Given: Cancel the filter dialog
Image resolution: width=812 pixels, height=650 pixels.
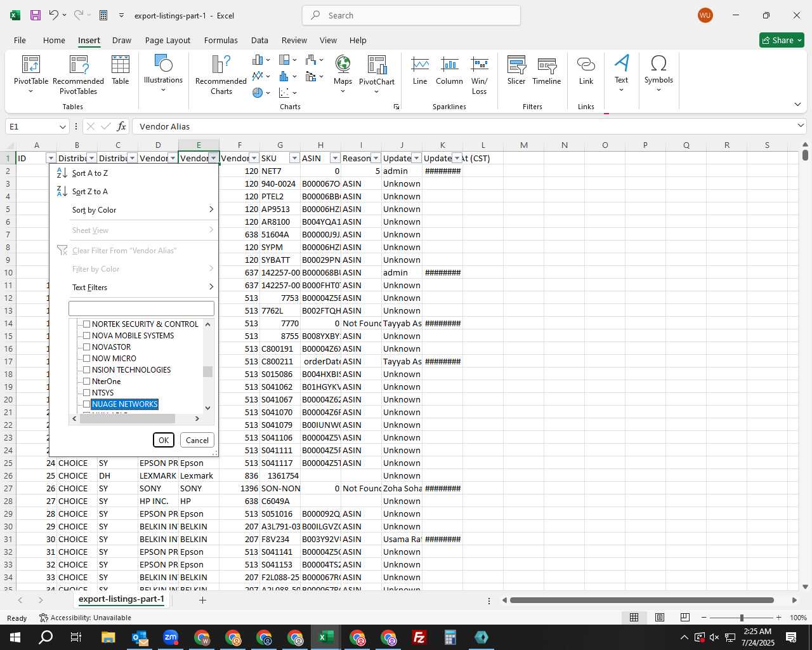Looking at the screenshot, I should point(197,441).
